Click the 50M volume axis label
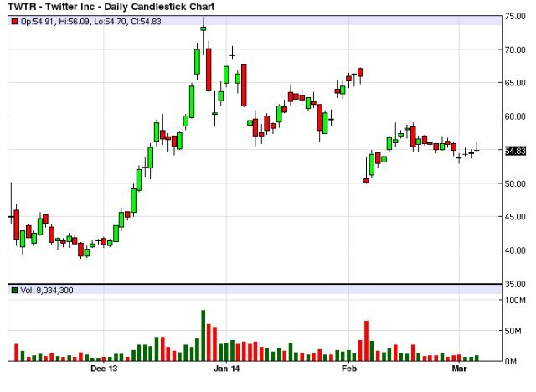The height and width of the screenshot is (392, 536). click(513, 331)
